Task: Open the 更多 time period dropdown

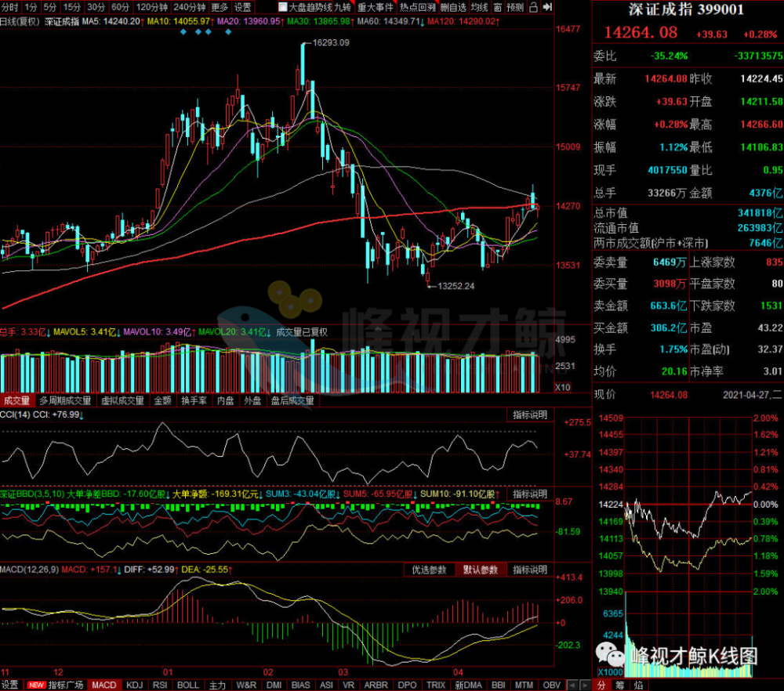Action: click(220, 7)
